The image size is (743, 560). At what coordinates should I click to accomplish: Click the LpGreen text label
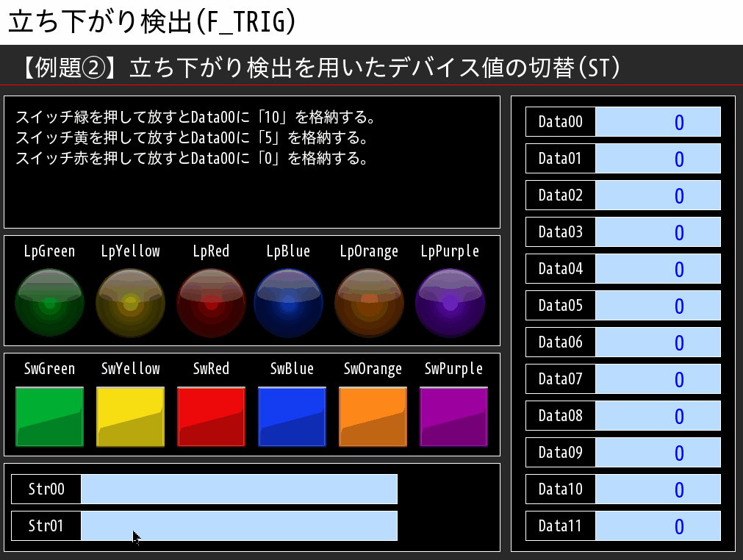pos(50,251)
